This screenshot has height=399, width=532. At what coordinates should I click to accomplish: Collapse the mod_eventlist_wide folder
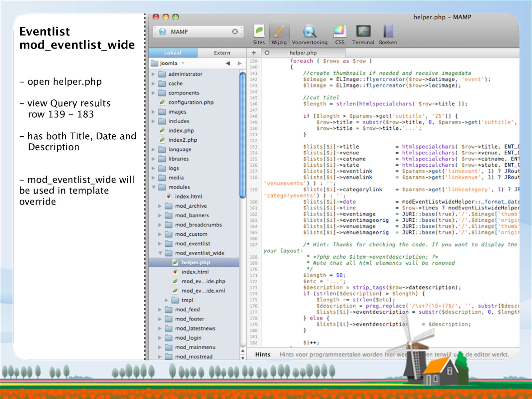tap(160, 253)
